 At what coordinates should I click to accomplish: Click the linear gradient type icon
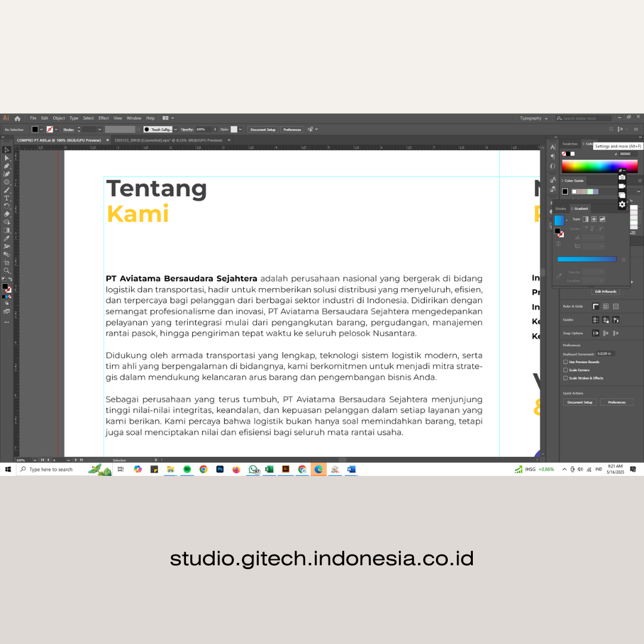tap(585, 219)
